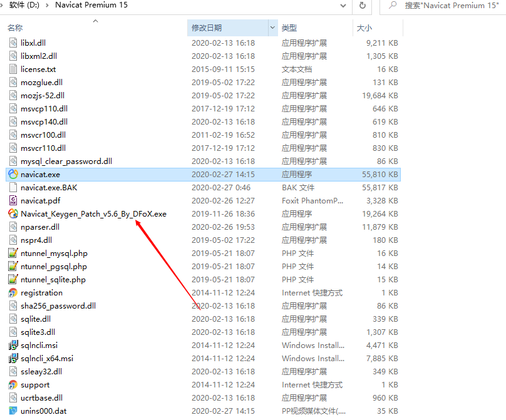
Task: Select the file name msvcr110.dll
Action: pyautogui.click(x=43, y=148)
